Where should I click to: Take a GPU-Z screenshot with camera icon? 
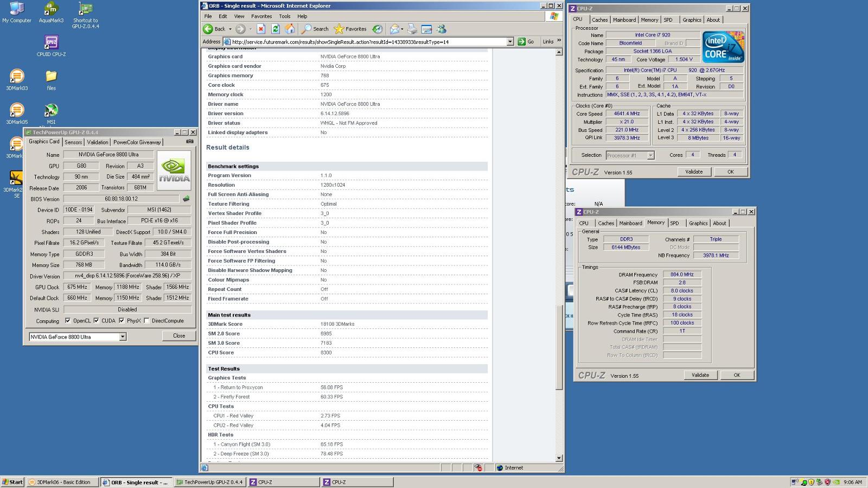(x=190, y=141)
